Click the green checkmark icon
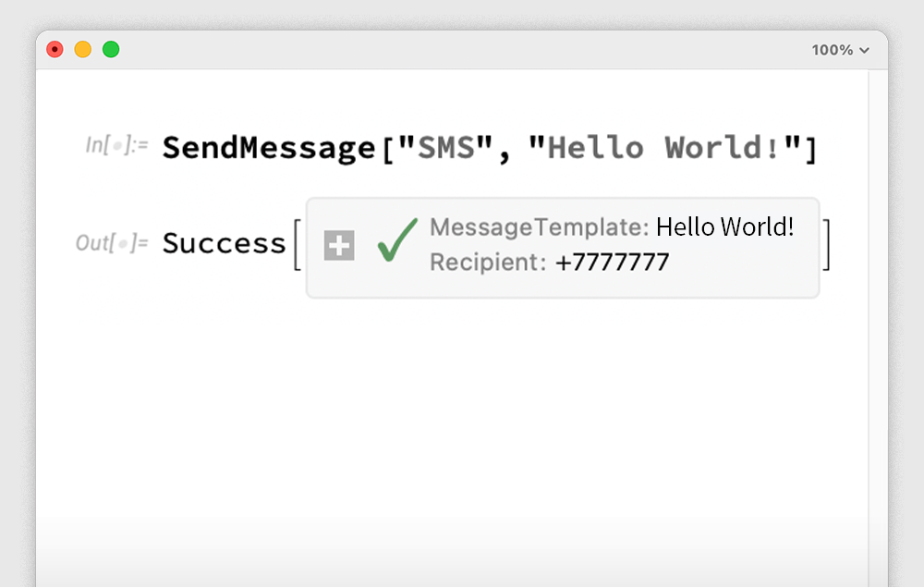The width and height of the screenshot is (924, 588). coord(396,241)
